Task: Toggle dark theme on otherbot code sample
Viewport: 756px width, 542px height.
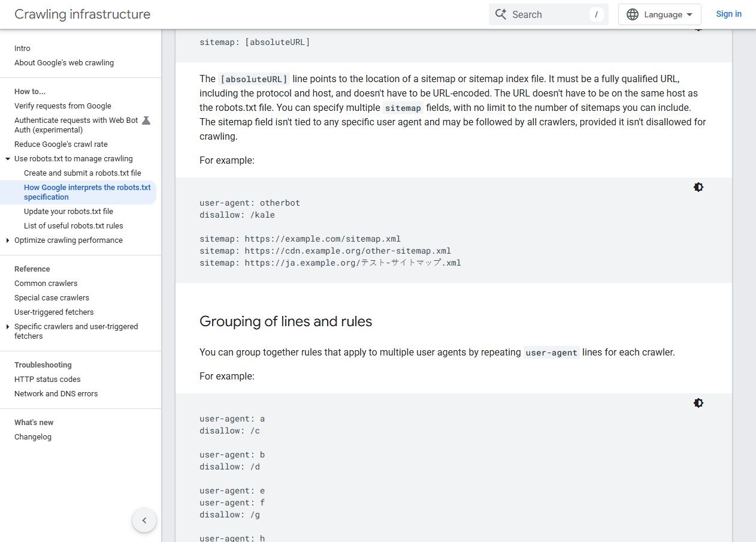Action: click(x=698, y=187)
